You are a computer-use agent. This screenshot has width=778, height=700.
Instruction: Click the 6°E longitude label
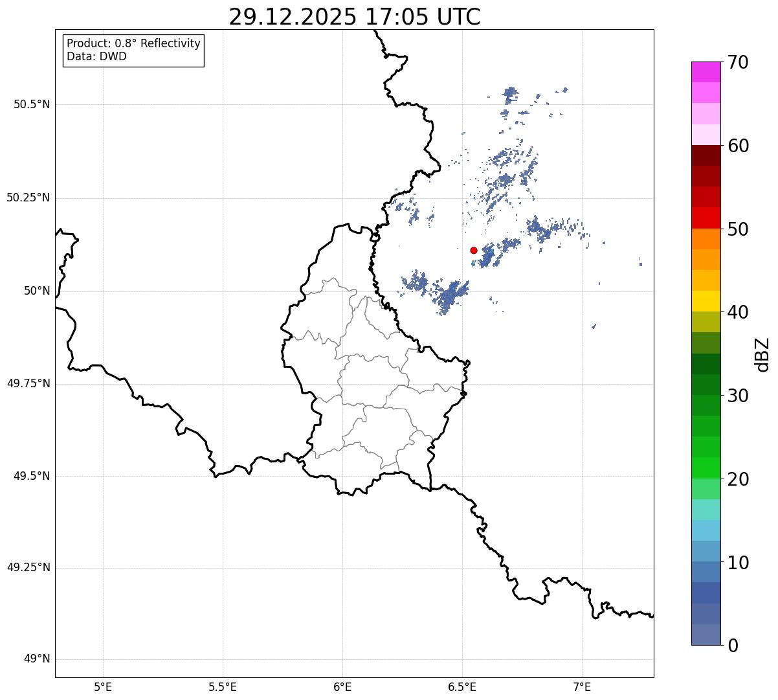[x=342, y=687]
